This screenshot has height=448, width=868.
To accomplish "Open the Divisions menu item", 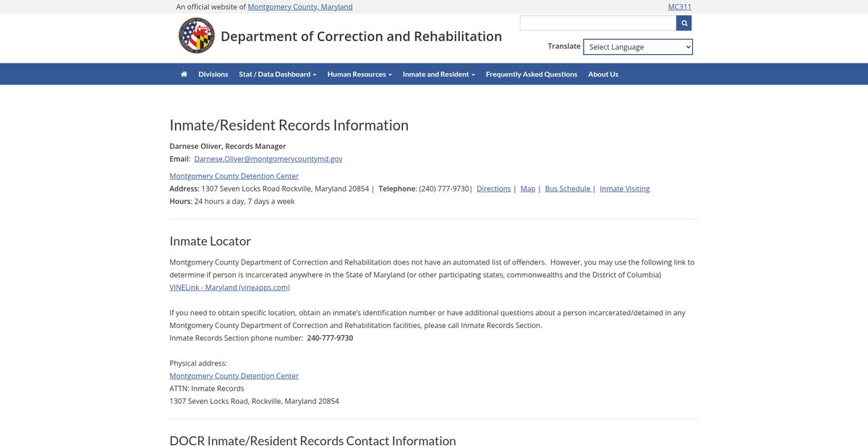I will 213,74.
